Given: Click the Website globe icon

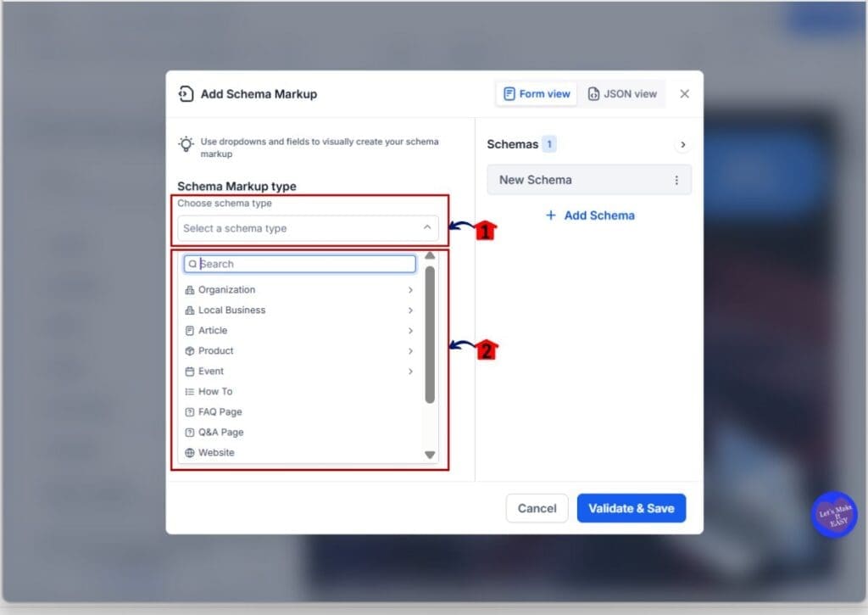Looking at the screenshot, I should tap(188, 452).
